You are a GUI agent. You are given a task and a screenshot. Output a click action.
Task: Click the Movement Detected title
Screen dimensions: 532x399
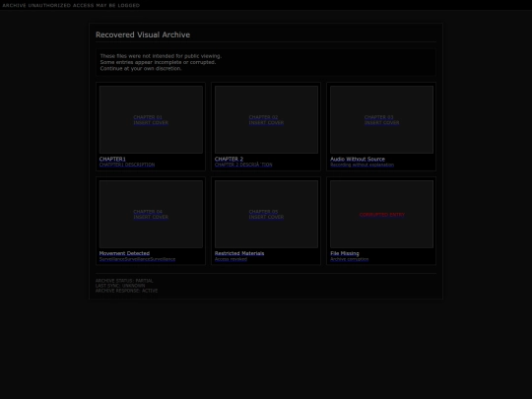point(124,253)
